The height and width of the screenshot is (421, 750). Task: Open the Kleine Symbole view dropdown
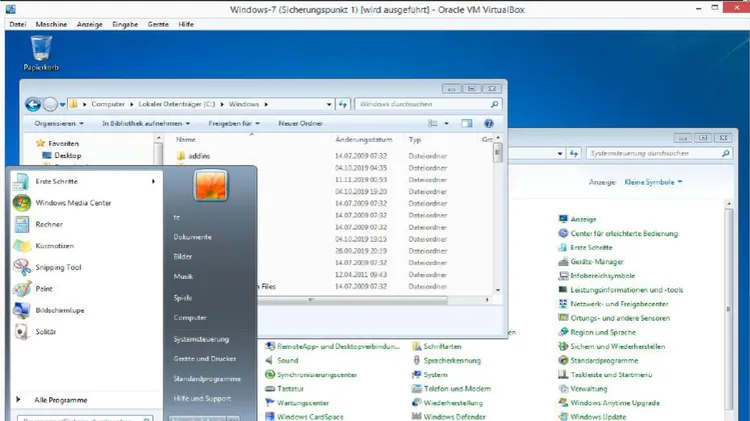click(x=653, y=182)
